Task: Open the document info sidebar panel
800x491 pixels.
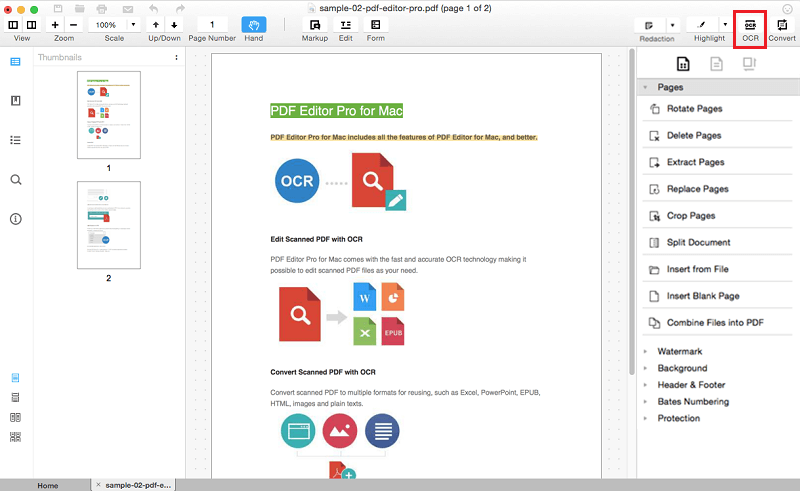Action: pos(16,219)
